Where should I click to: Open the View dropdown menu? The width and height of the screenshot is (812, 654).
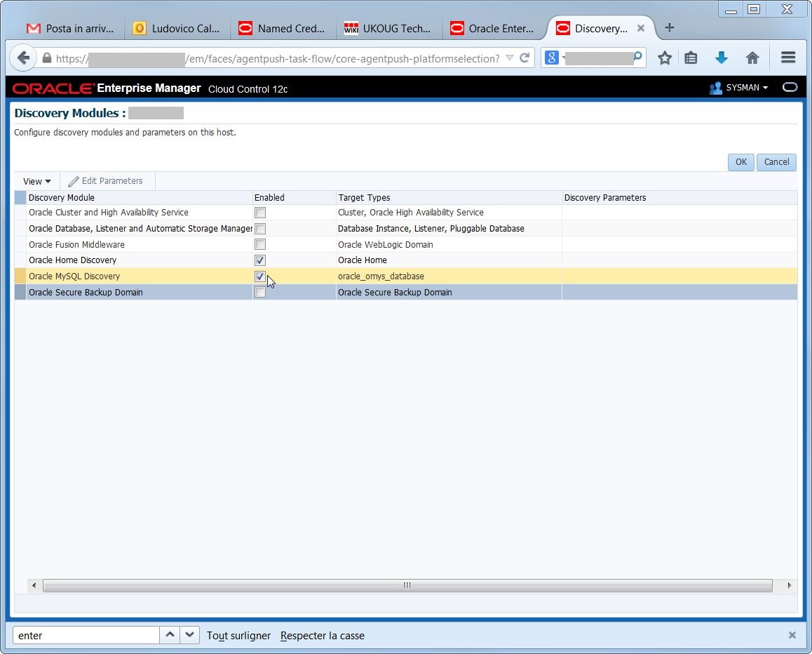(x=36, y=181)
